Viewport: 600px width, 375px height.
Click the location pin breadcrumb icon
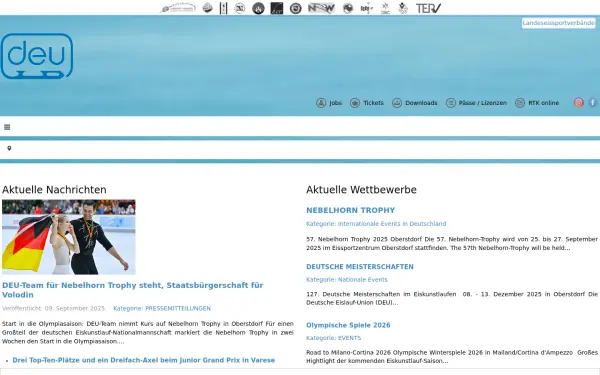9,148
